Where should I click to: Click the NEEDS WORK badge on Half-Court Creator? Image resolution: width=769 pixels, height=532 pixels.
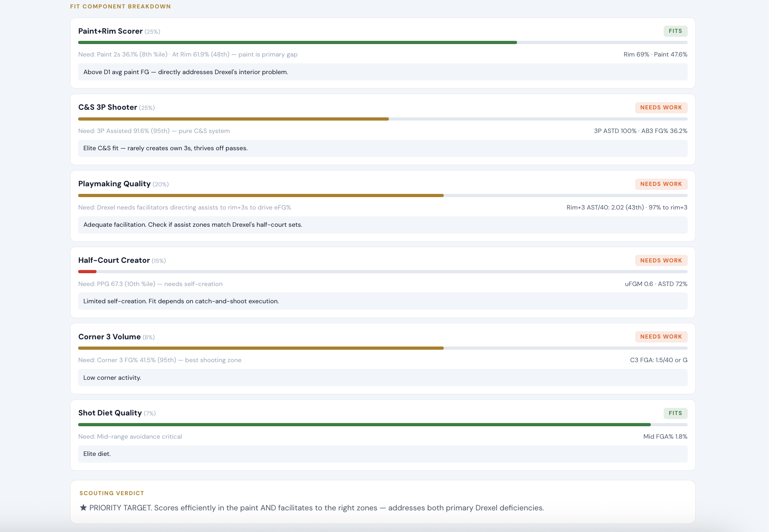pos(661,260)
